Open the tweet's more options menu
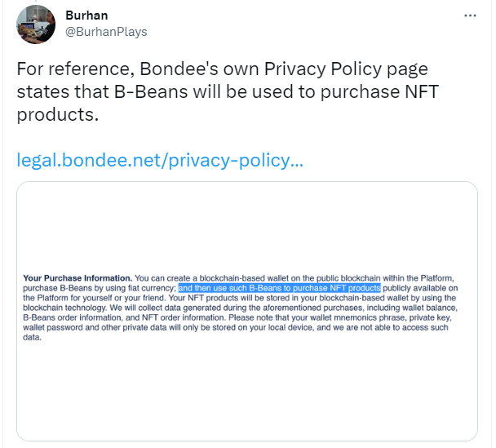 click(x=470, y=16)
